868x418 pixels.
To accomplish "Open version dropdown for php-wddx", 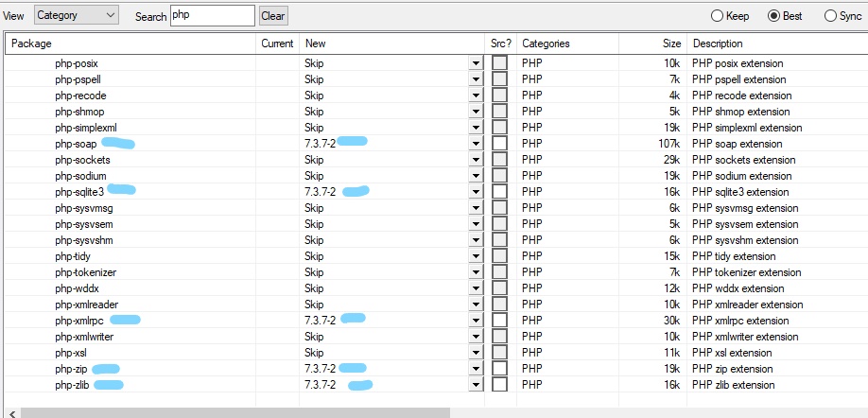I will 476,287.
